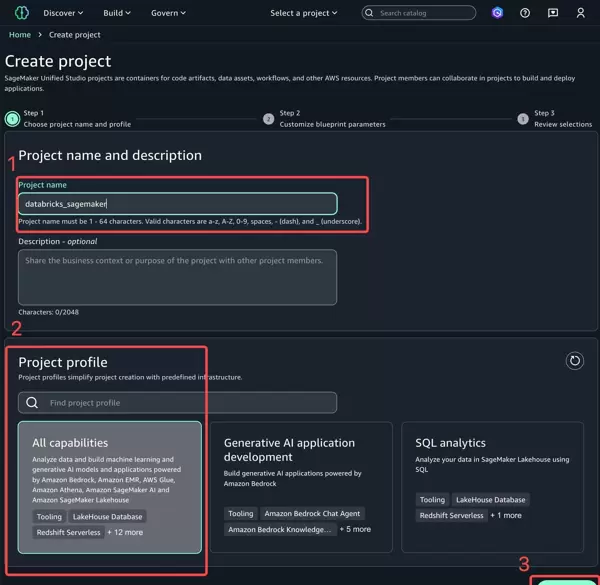
Task: Open the feedback message icon
Action: pos(553,13)
